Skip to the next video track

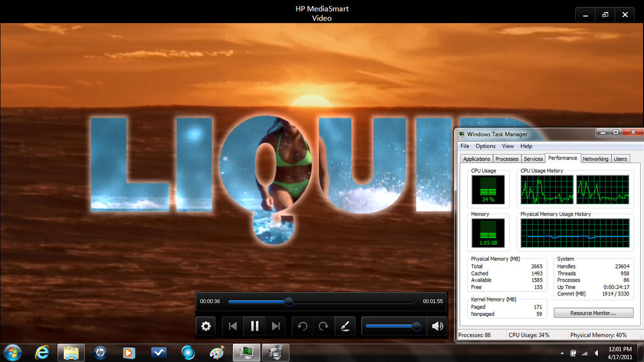[x=275, y=326]
